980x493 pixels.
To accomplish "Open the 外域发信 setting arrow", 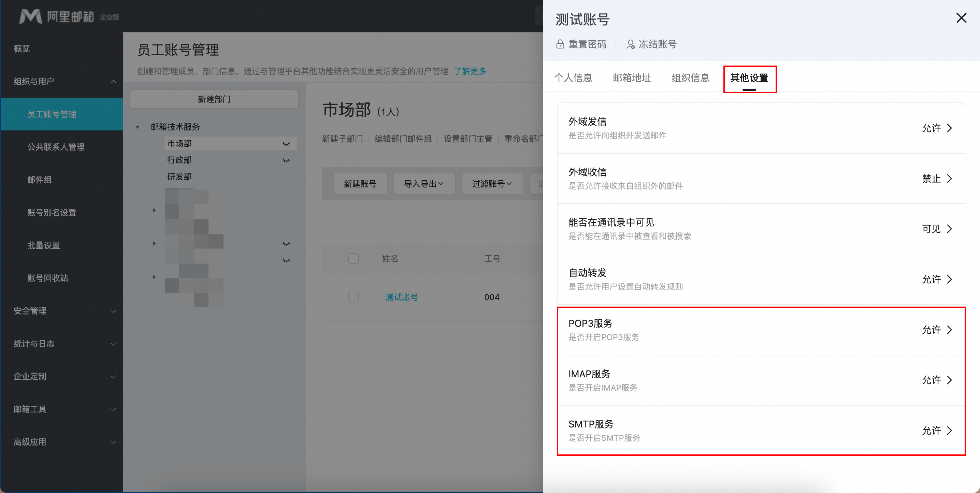I will pyautogui.click(x=950, y=128).
